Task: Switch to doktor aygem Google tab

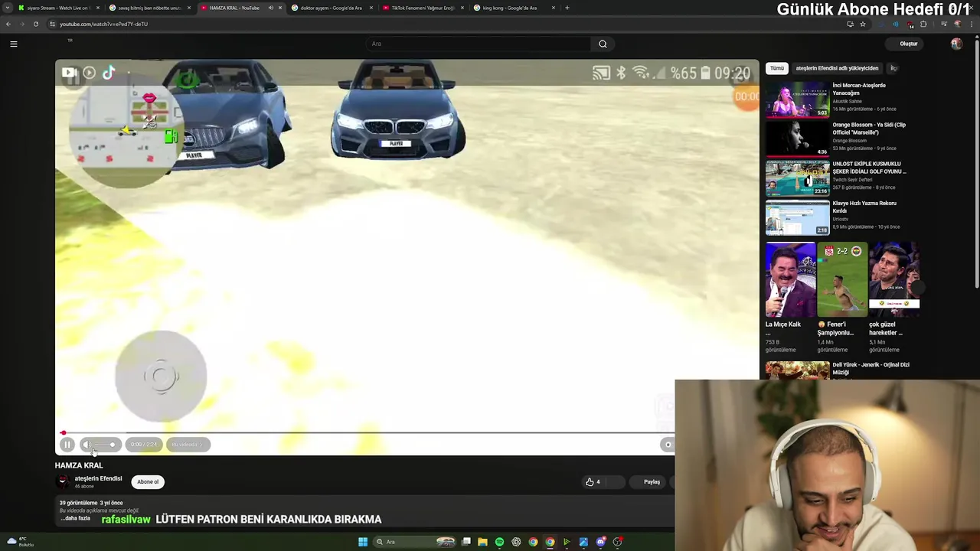Action: (331, 8)
